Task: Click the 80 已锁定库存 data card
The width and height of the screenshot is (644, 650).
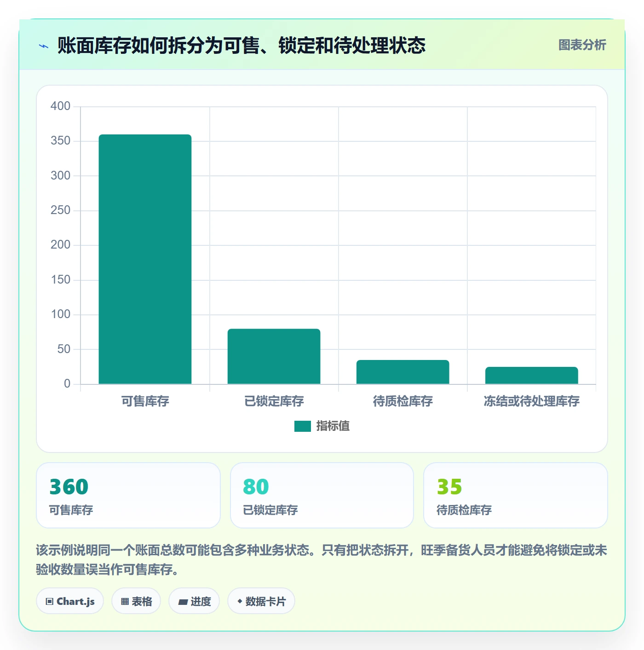Action: tap(322, 495)
